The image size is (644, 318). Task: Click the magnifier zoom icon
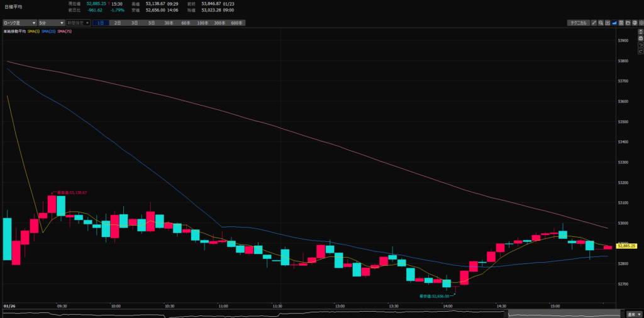tap(601, 23)
